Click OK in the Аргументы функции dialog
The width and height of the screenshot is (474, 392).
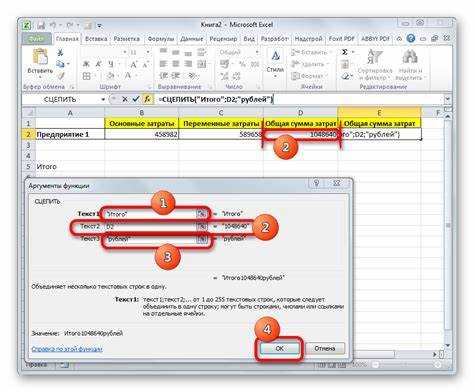tap(279, 348)
